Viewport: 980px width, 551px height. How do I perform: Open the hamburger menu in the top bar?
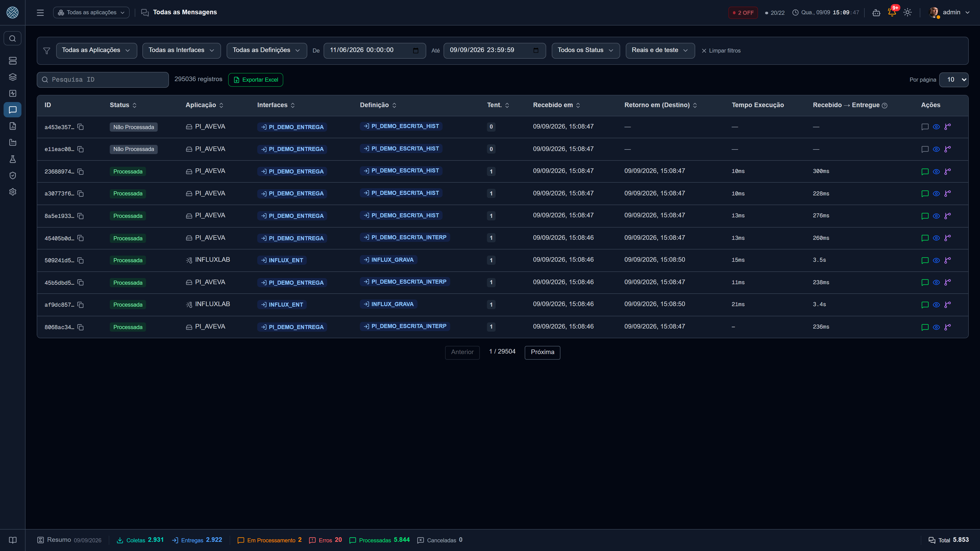[40, 12]
